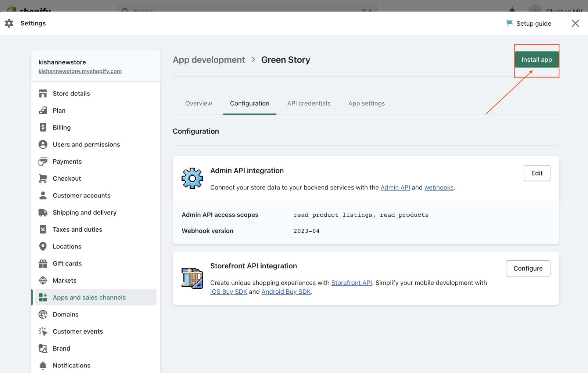Click the Settings gear icon in header

(9, 23)
